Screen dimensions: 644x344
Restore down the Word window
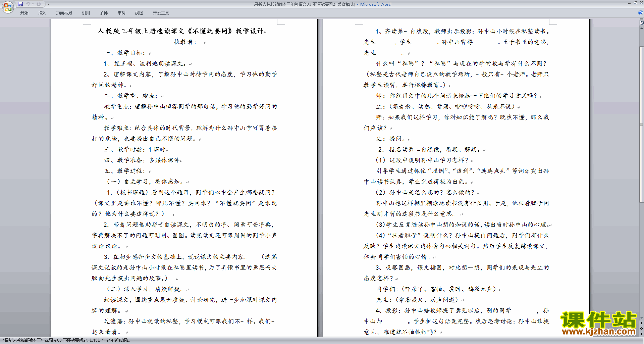click(x=635, y=3)
